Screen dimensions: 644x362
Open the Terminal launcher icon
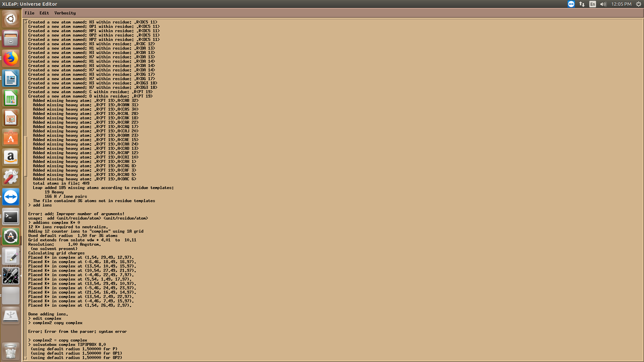(11, 217)
